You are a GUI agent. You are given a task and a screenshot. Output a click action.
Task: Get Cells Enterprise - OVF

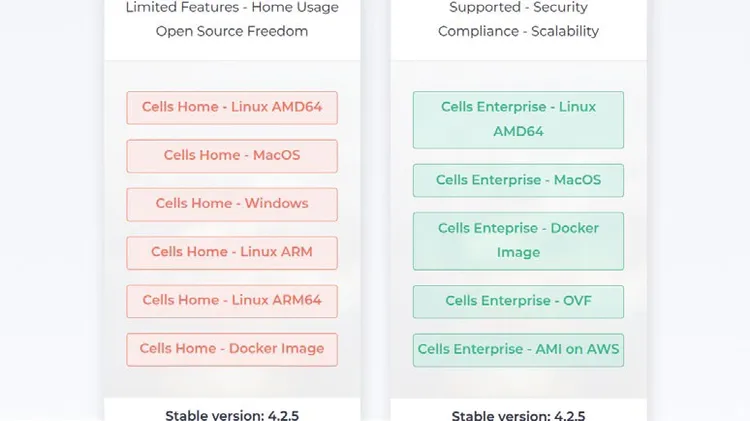[518, 301]
